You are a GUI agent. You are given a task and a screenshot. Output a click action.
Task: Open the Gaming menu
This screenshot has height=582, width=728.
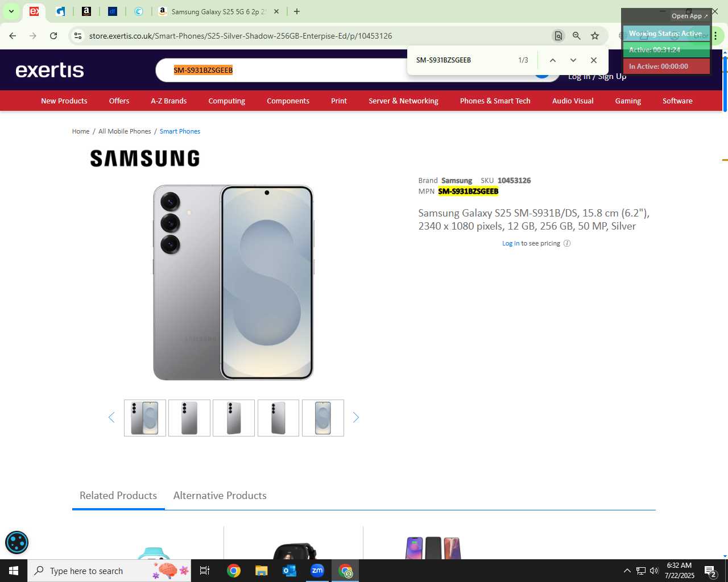(628, 101)
